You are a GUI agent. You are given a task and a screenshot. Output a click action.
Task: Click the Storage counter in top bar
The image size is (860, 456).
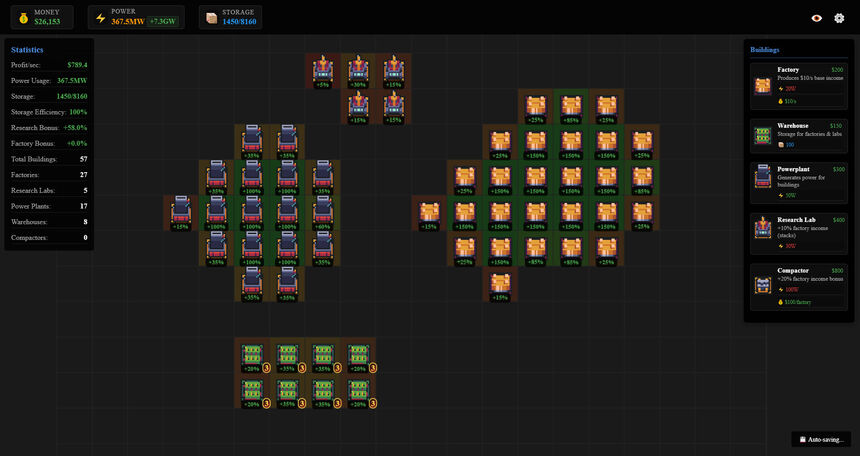tap(230, 17)
